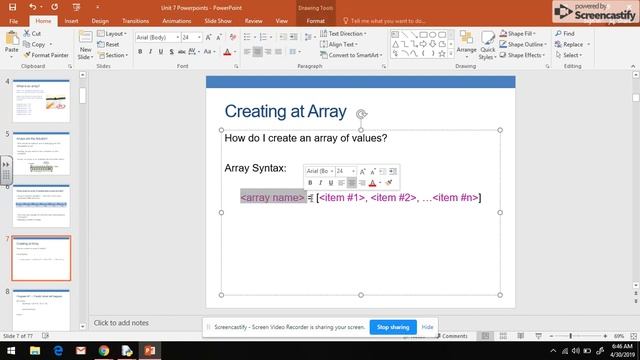Toggle Italic in the ribbon Font group
This screenshot has height=360, width=640.
151,52
